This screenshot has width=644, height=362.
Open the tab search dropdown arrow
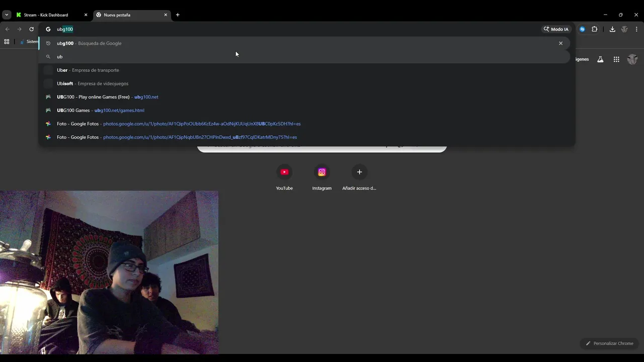[x=7, y=15]
